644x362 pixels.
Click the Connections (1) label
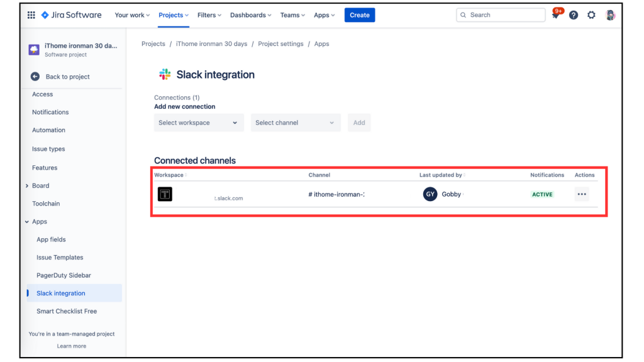[177, 97]
